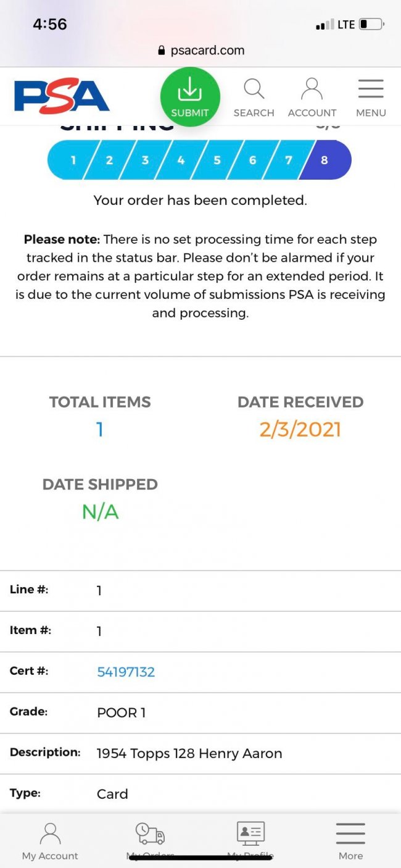Open My Orders truck icon

[x=150, y=835]
